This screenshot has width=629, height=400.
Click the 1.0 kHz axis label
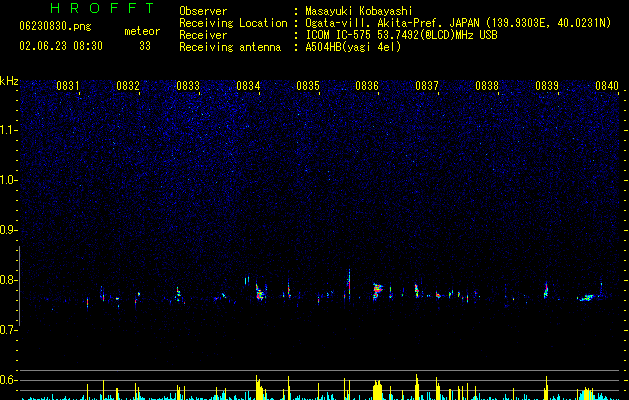point(9,180)
